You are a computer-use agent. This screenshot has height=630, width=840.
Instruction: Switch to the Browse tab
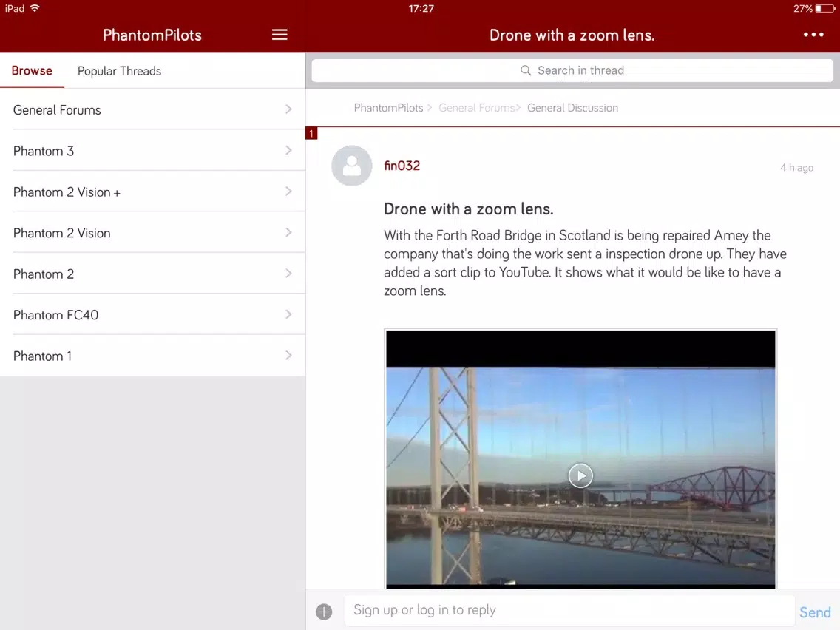pos(32,71)
